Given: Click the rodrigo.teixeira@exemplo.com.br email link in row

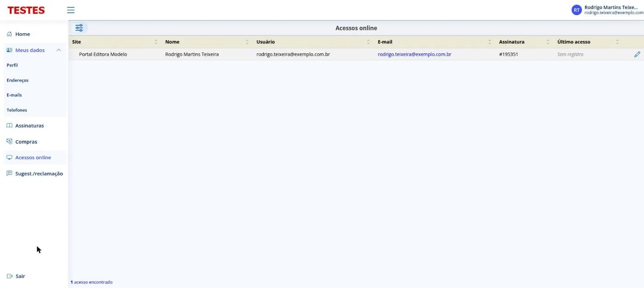Looking at the screenshot, I should pyautogui.click(x=414, y=54).
